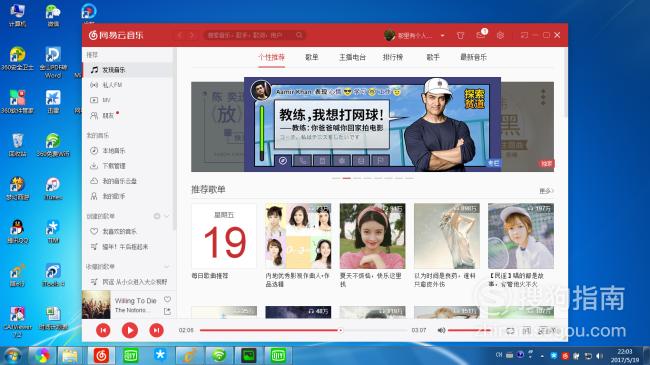Viewport: 650px width, 365px height.
Task: Toggle the lyrics display icon
Action: pos(526,331)
